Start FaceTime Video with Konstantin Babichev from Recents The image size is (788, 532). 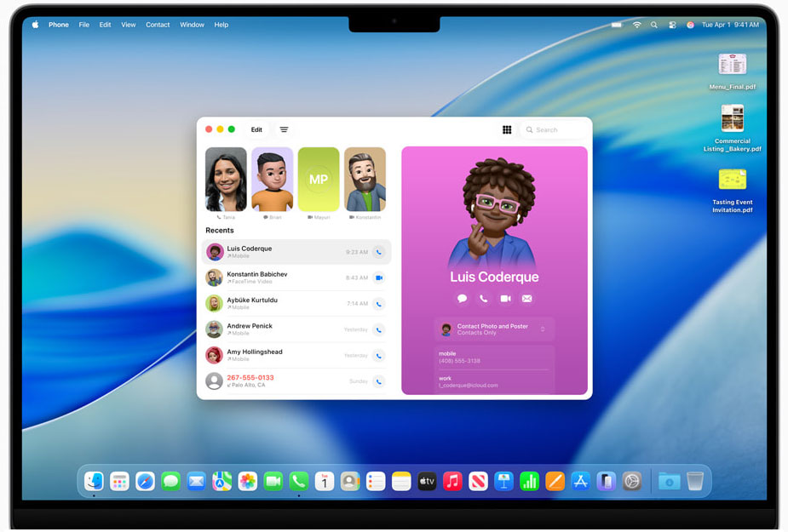[x=377, y=277]
